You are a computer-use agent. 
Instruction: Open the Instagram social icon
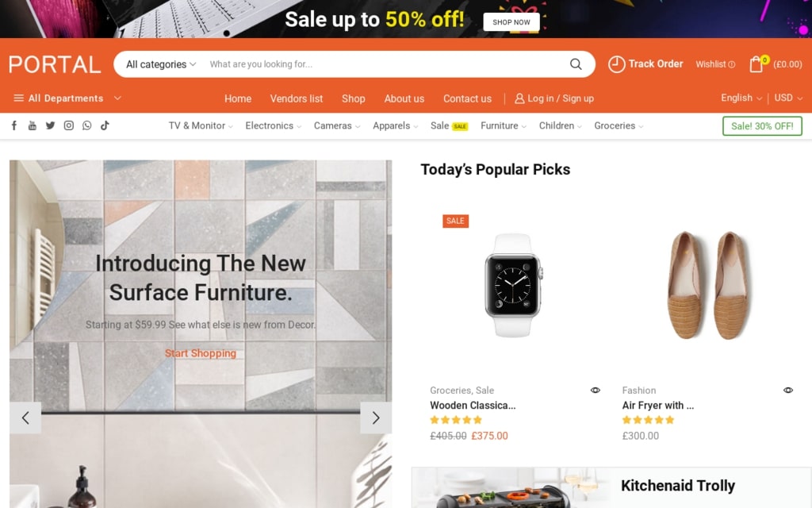click(x=68, y=125)
